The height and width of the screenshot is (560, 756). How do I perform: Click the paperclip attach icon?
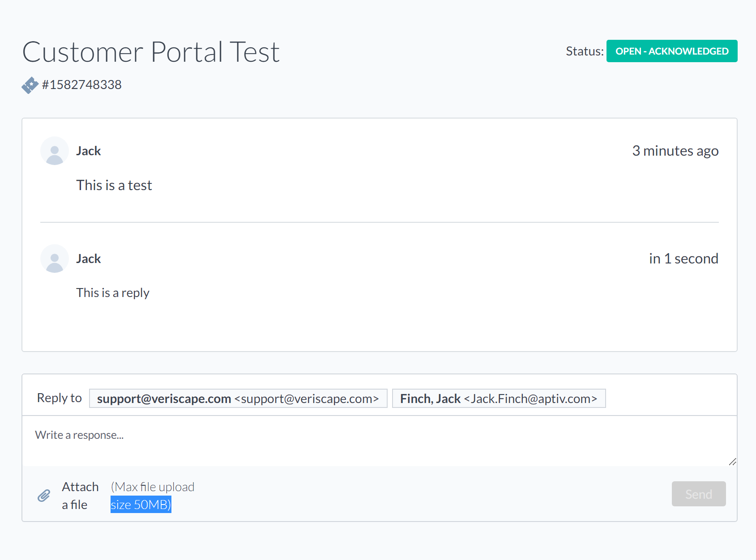tap(44, 496)
